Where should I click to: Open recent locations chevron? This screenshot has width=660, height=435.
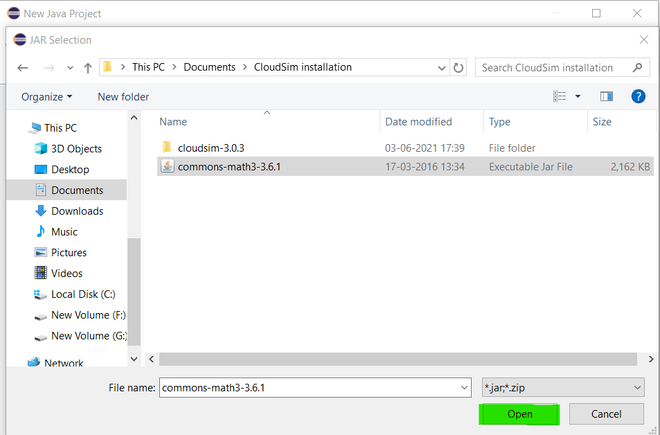tap(70, 67)
